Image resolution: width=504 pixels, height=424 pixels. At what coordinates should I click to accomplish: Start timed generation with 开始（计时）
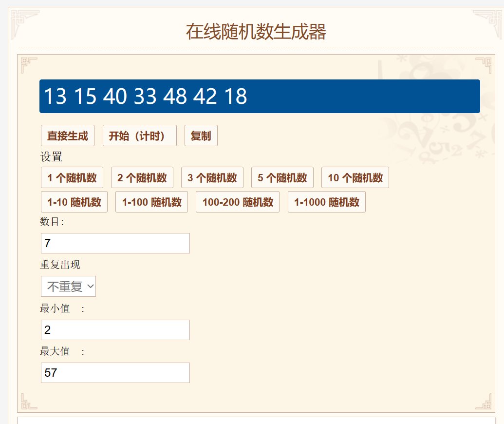(139, 135)
